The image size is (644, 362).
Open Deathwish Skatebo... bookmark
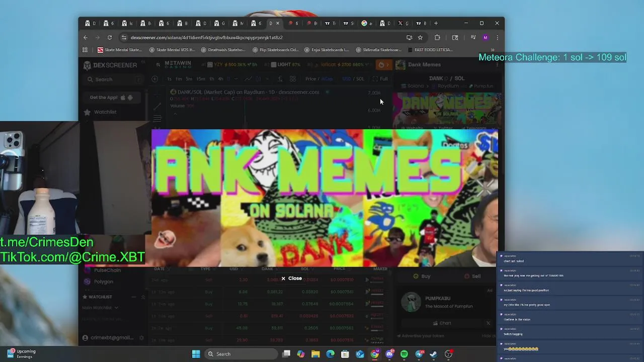coord(223,50)
